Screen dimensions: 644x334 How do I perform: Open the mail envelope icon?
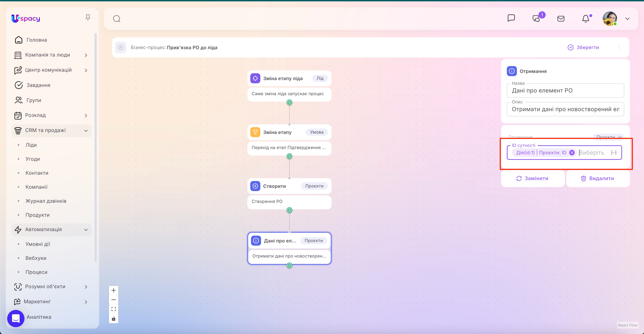[561, 19]
